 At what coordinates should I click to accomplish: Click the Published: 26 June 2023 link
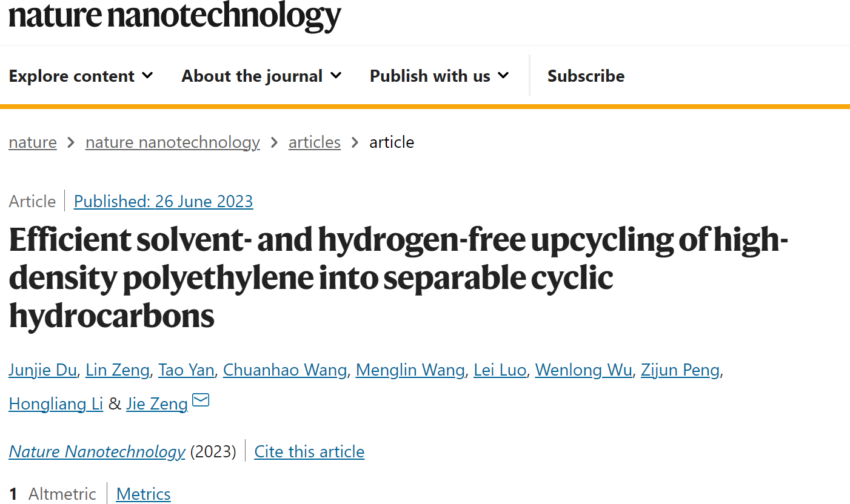(164, 201)
